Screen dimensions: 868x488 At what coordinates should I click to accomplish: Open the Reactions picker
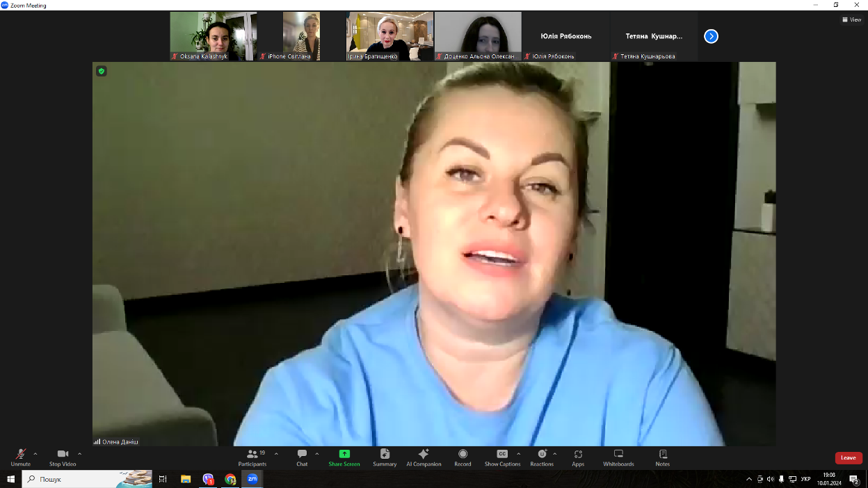point(542,457)
